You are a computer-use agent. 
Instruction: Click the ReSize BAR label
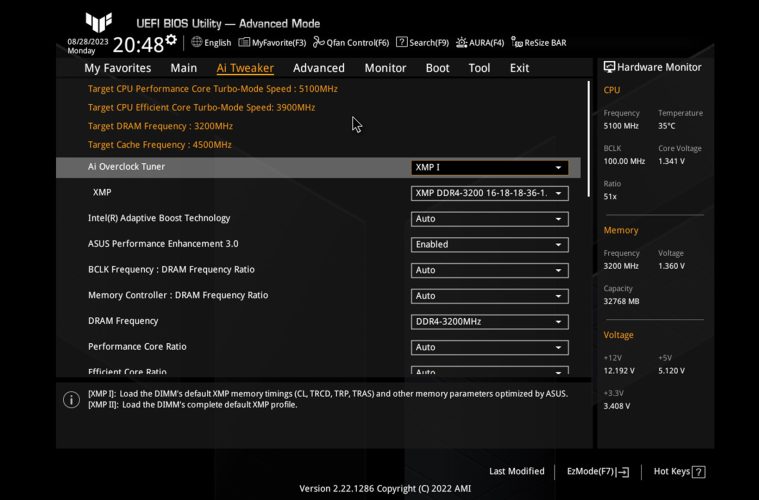546,43
